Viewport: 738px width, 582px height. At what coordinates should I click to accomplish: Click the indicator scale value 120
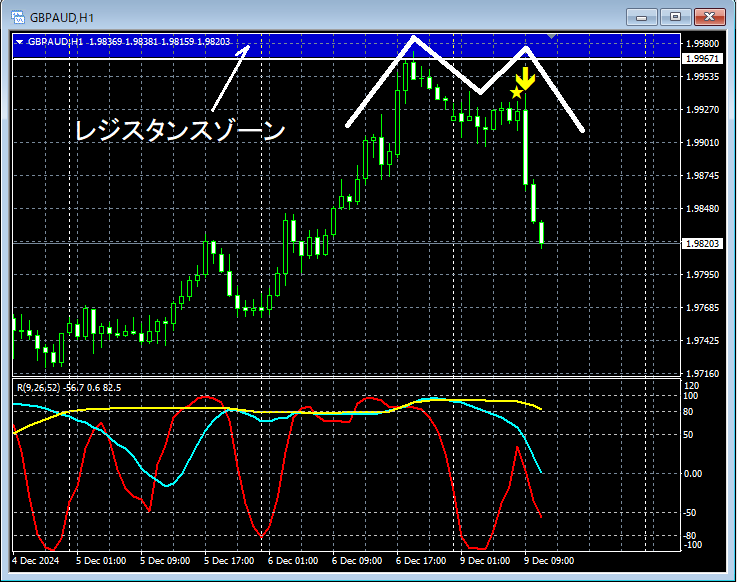click(x=692, y=386)
